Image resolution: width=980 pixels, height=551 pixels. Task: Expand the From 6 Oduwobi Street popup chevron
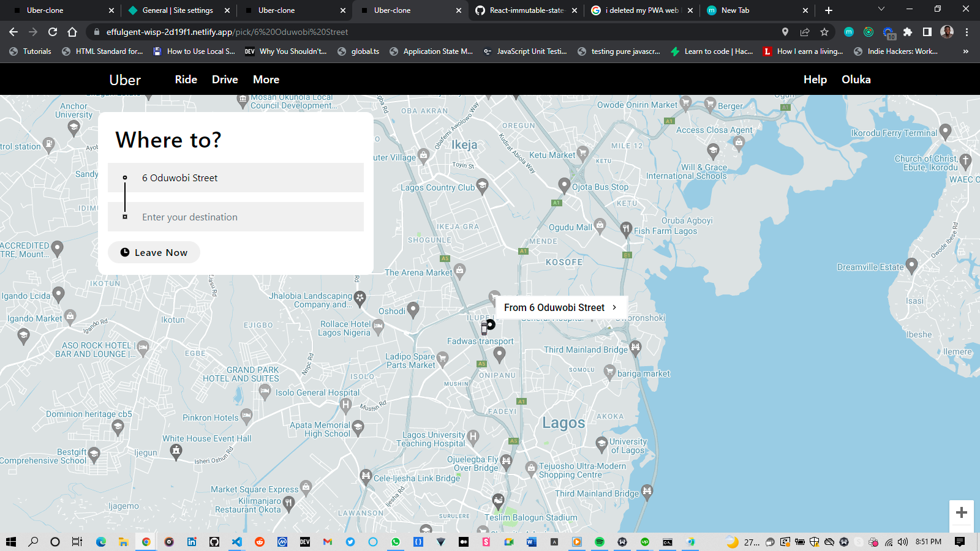point(614,307)
